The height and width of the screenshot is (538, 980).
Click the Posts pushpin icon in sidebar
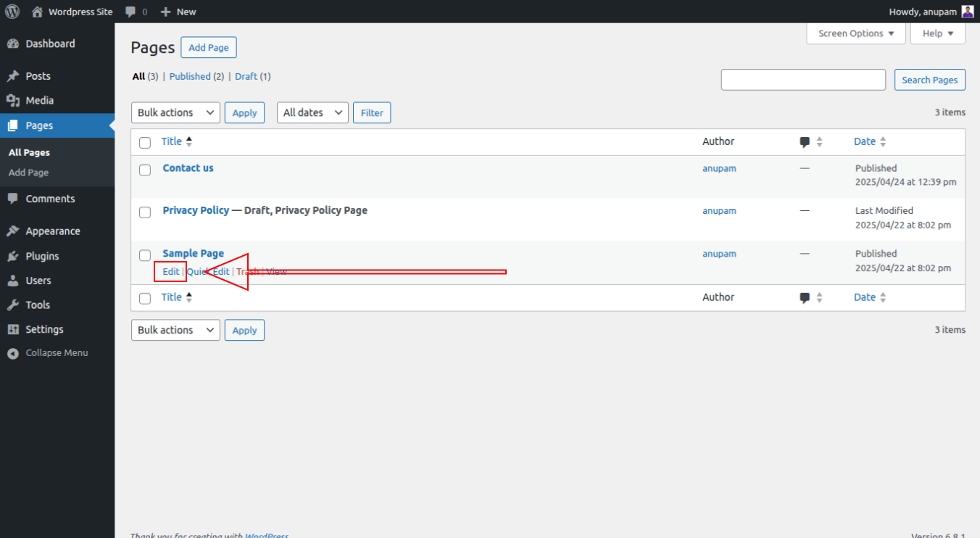[x=12, y=76]
